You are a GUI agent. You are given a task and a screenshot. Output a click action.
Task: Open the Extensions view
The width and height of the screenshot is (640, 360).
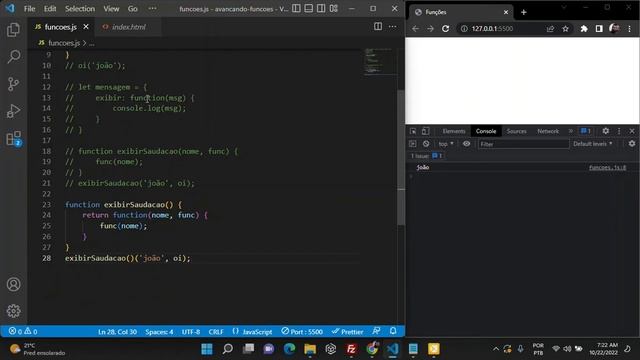tap(13, 138)
